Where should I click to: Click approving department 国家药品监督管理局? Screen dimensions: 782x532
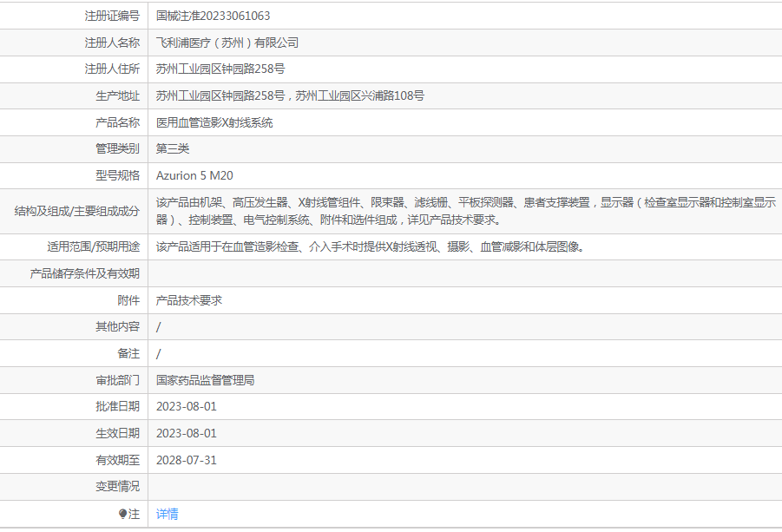click(206, 380)
